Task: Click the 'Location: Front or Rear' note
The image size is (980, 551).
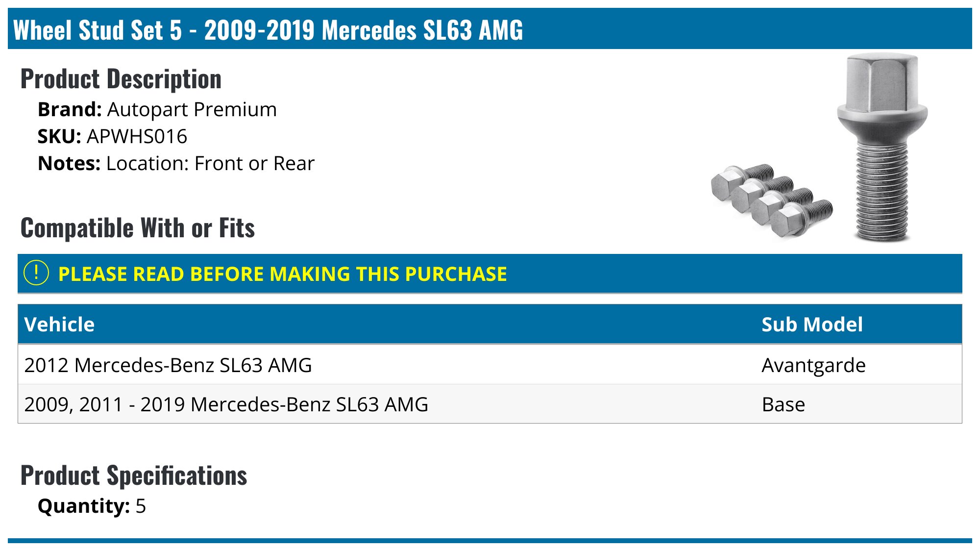Action: pos(210,164)
